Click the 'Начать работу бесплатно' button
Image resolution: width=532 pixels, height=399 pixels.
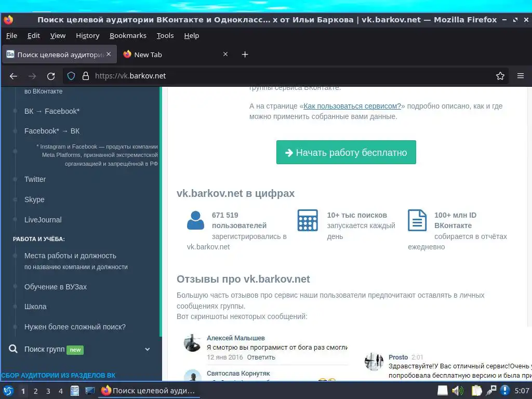pyautogui.click(x=346, y=152)
